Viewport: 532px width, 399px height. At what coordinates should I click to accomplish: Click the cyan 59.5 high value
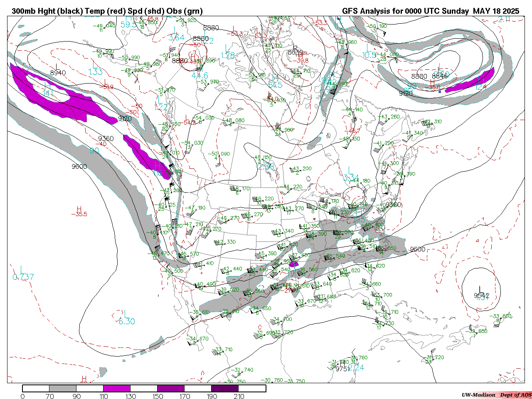coord(128,25)
